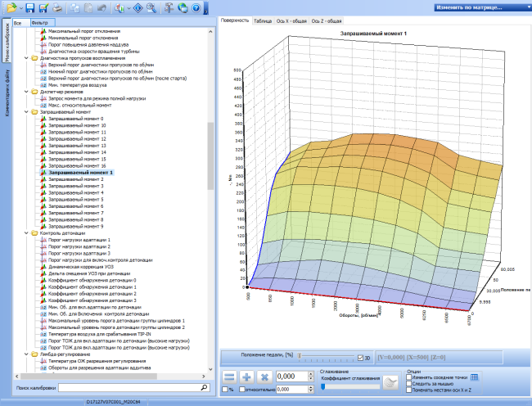Collapse the 'Диспетчер режимов' folder
Viewport: 532px width, 406px height.
[26, 92]
